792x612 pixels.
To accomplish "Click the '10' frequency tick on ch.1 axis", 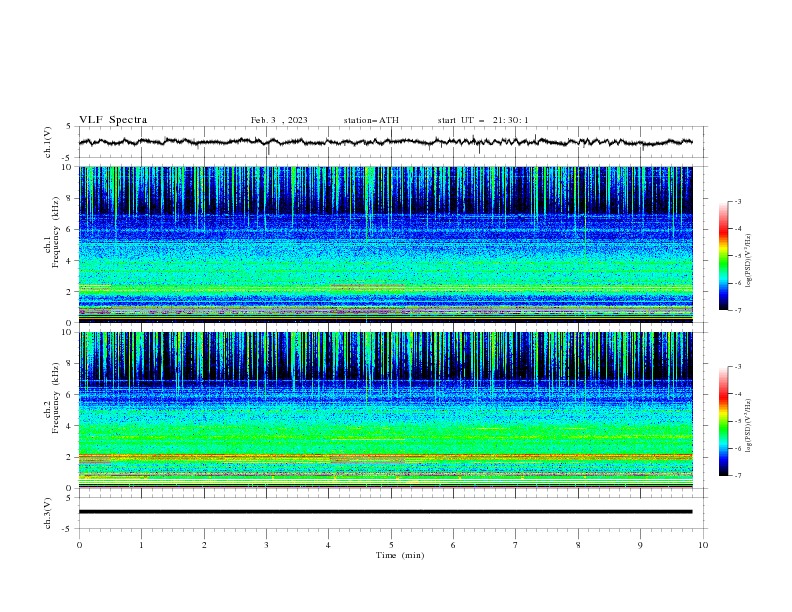I will pyautogui.click(x=66, y=167).
